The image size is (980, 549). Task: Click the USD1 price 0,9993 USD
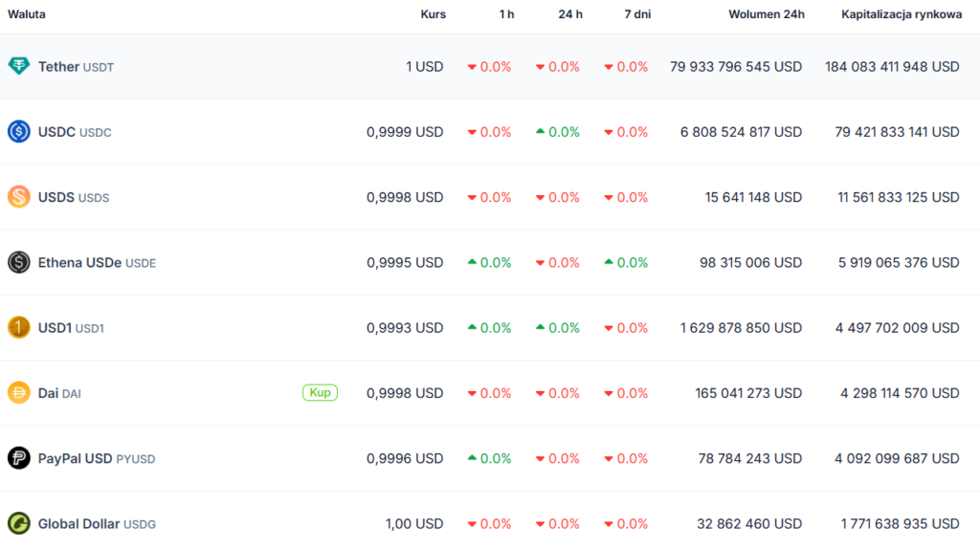405,328
